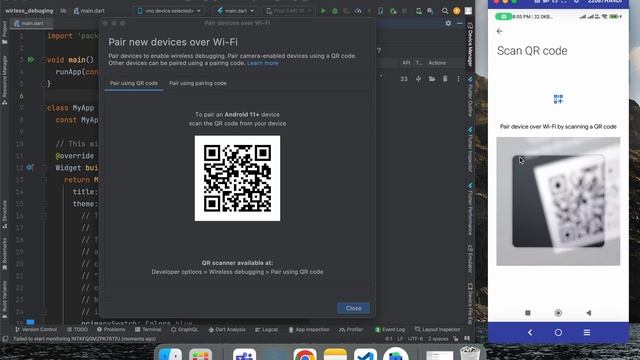This screenshot has width=640, height=360.
Task: Click the 2 spaces indent status entry
Action: pyautogui.click(x=438, y=339)
